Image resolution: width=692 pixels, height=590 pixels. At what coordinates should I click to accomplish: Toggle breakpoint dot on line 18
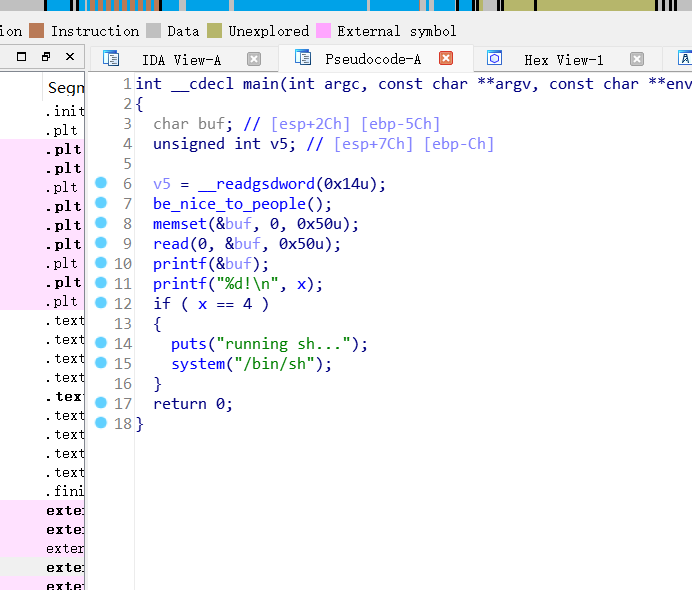[101, 423]
